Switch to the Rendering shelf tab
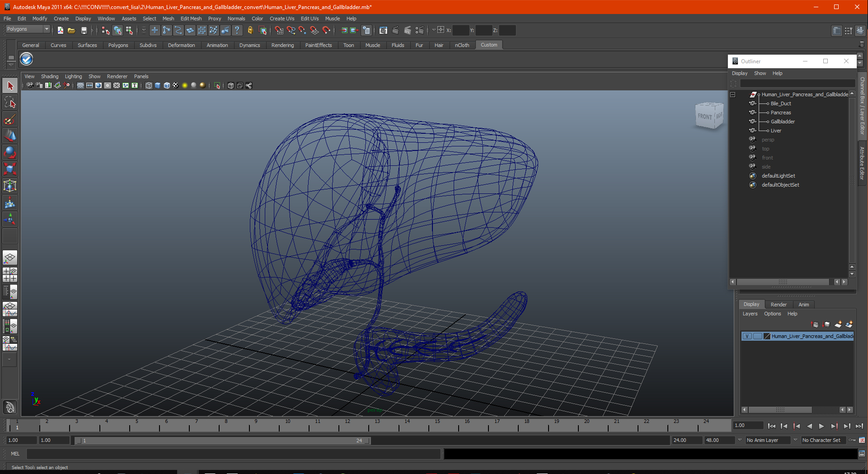The width and height of the screenshot is (868, 474). click(282, 45)
